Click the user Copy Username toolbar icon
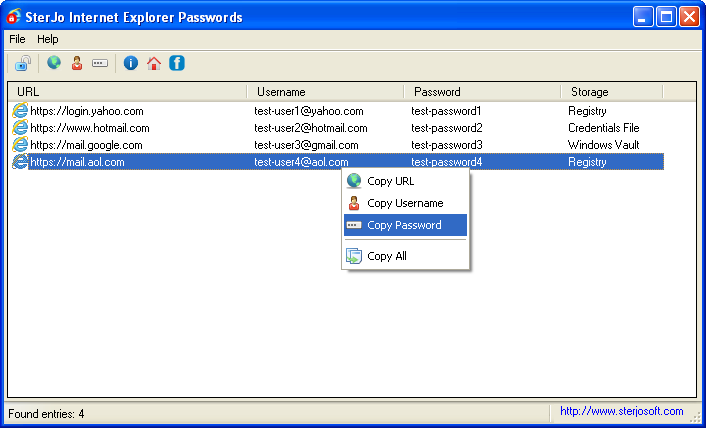The width and height of the screenshot is (706, 428). pyautogui.click(x=77, y=63)
